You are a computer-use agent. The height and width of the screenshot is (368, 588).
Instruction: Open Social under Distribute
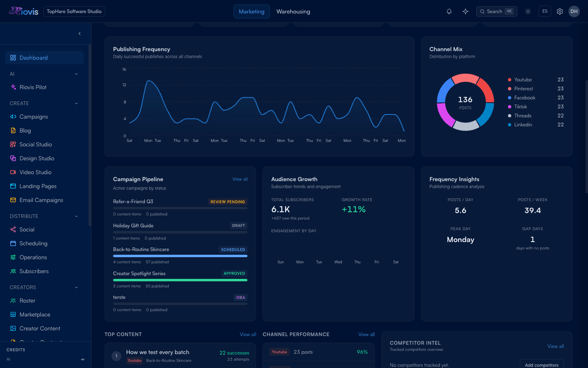44,229
